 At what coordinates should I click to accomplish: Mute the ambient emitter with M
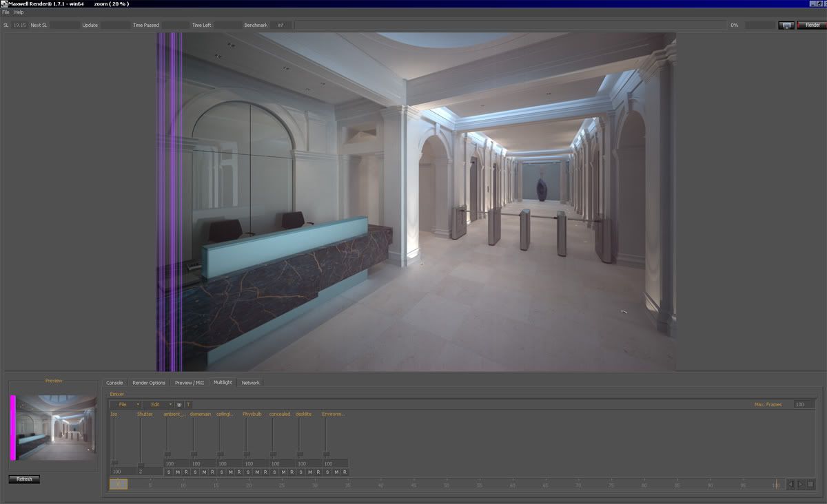tap(177, 472)
